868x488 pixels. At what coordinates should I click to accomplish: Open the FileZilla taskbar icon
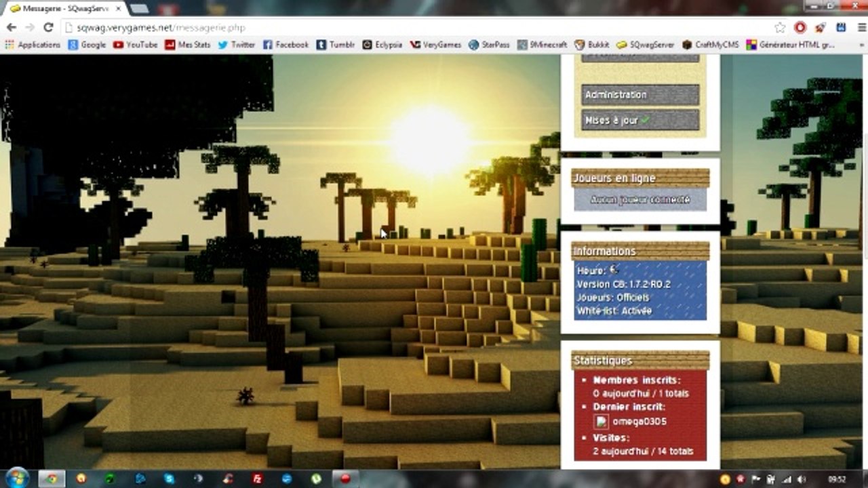[257, 479]
